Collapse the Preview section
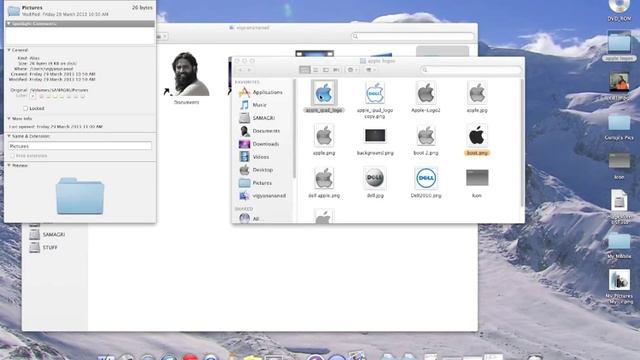Viewport: 640px width, 360px height. [x=9, y=165]
